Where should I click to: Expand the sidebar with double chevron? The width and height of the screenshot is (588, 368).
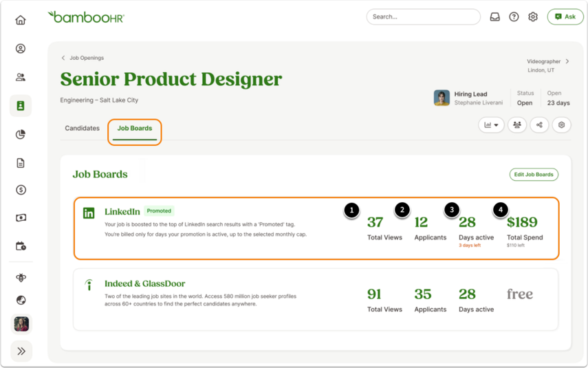[21, 351]
